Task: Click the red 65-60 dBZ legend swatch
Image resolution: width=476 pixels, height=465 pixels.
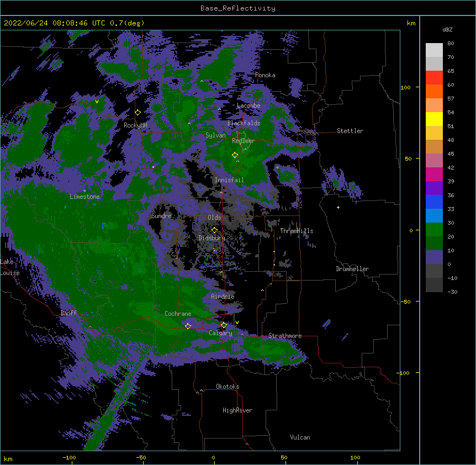Action: point(434,78)
